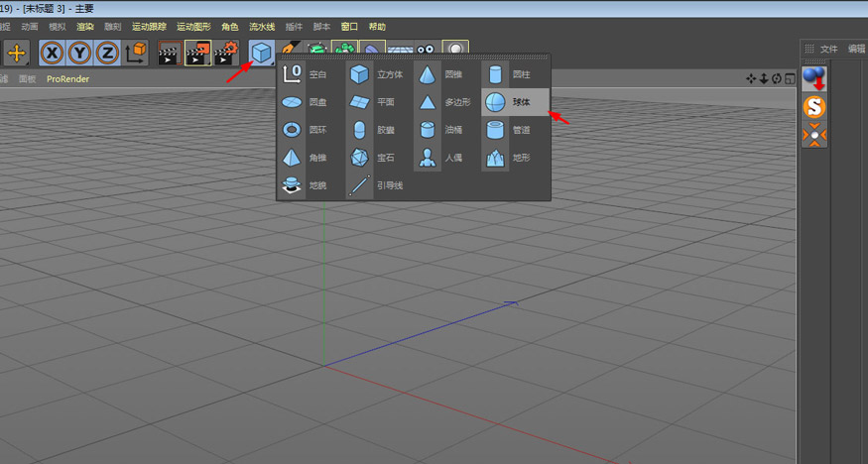Image resolution: width=868 pixels, height=464 pixels.
Task: Open the 流水线 menu
Action: point(262,27)
